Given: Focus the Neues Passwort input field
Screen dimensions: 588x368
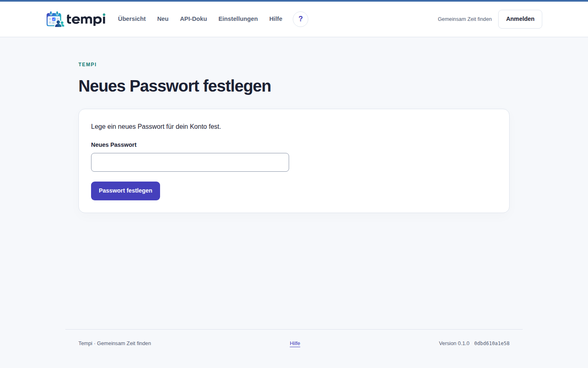Looking at the screenshot, I should (190, 162).
